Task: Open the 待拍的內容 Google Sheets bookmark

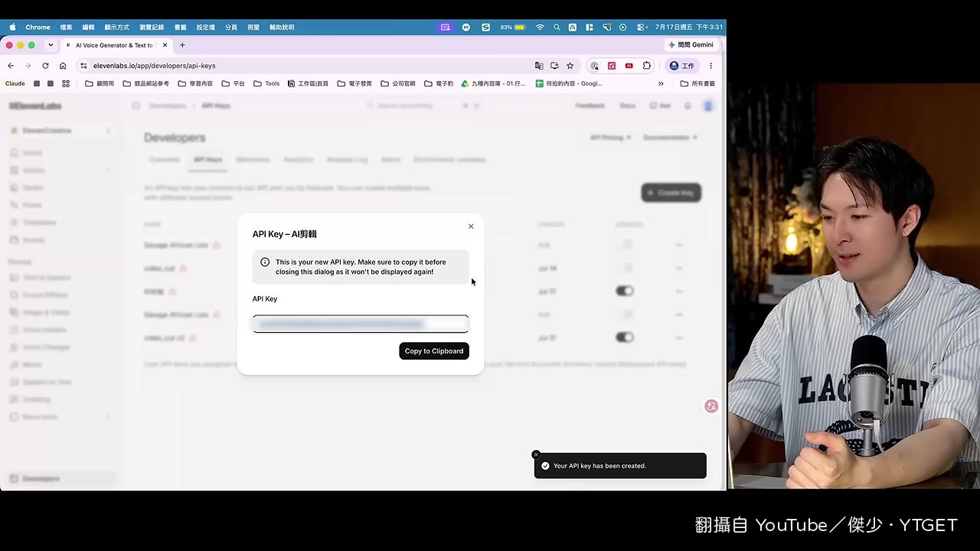Action: [x=569, y=83]
